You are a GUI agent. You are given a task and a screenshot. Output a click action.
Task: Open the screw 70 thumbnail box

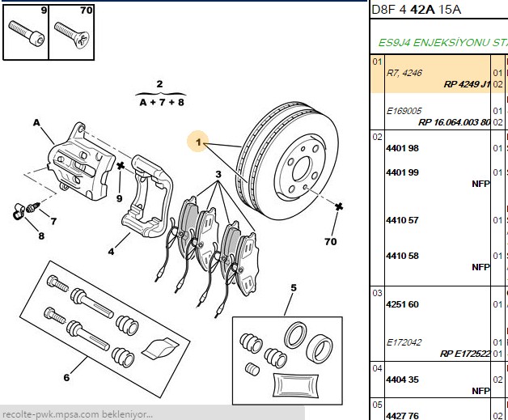[72, 32]
